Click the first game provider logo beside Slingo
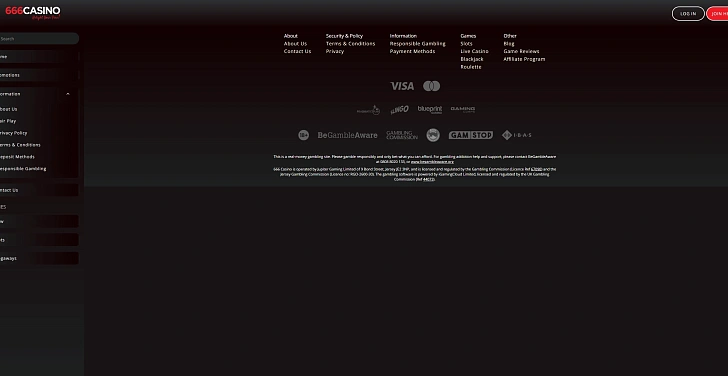 click(368, 110)
